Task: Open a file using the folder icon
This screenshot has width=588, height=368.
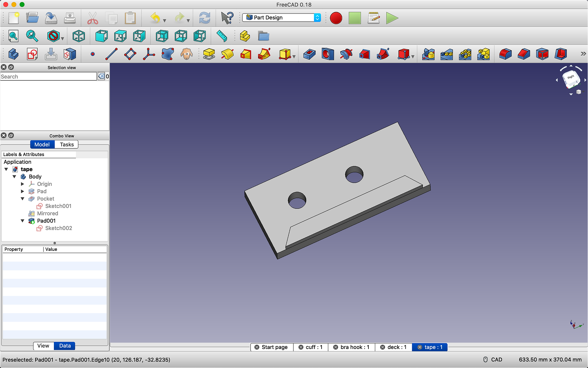Action: (32, 18)
